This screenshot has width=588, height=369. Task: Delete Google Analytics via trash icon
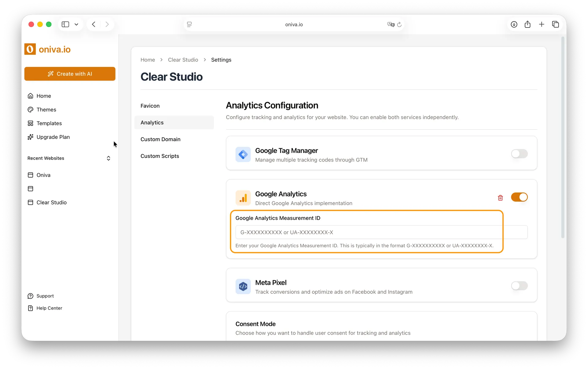500,198
